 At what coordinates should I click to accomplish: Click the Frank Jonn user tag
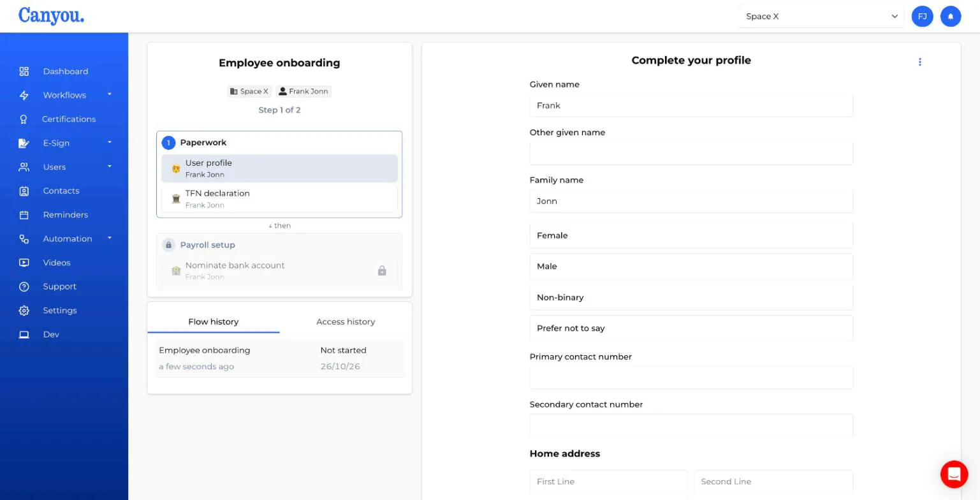tap(304, 91)
